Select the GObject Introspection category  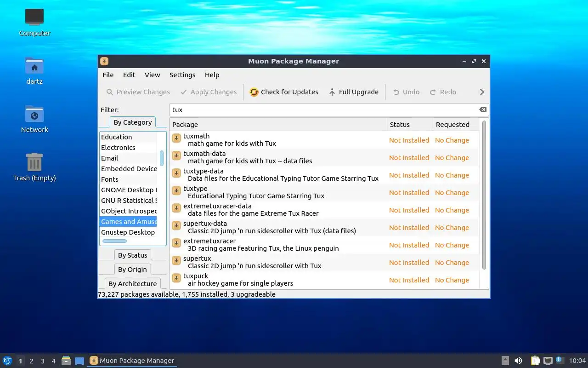pos(129,211)
